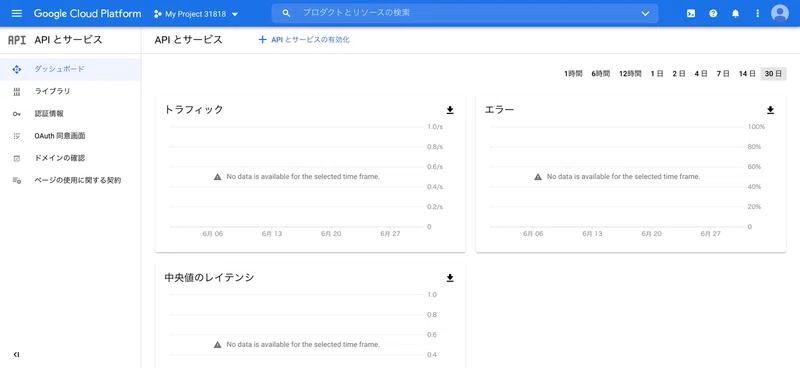Click the API とサービス page heading
This screenshot has width=800, height=368.
click(x=189, y=40)
